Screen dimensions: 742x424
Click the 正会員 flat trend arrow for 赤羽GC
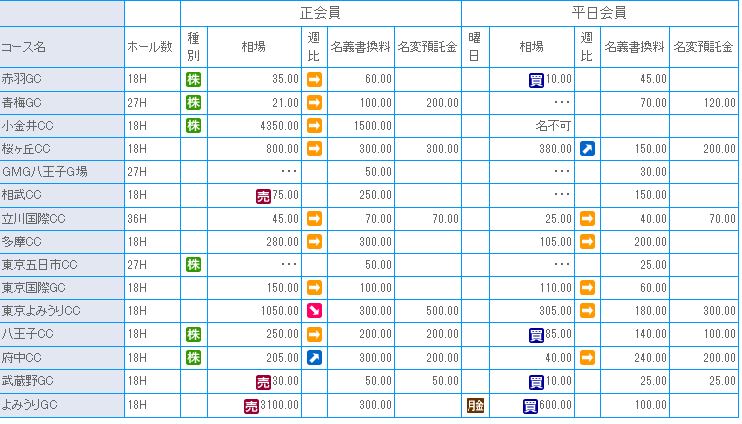(314, 80)
